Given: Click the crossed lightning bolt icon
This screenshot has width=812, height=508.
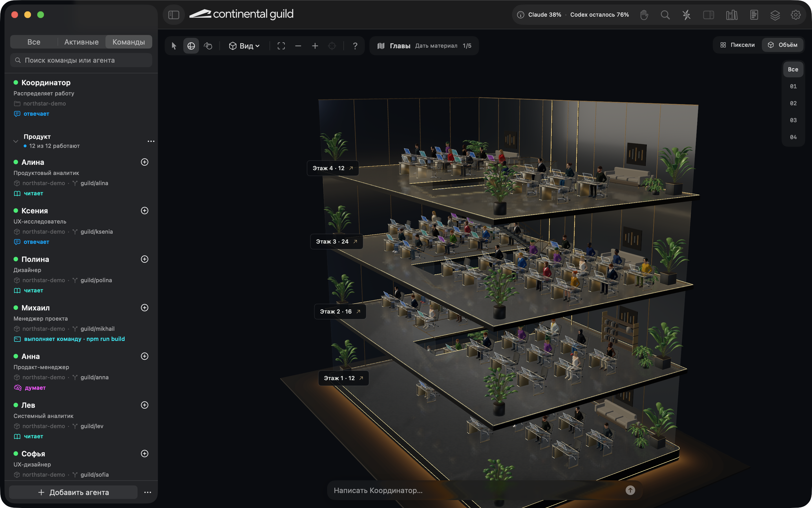Looking at the screenshot, I should click(x=687, y=15).
